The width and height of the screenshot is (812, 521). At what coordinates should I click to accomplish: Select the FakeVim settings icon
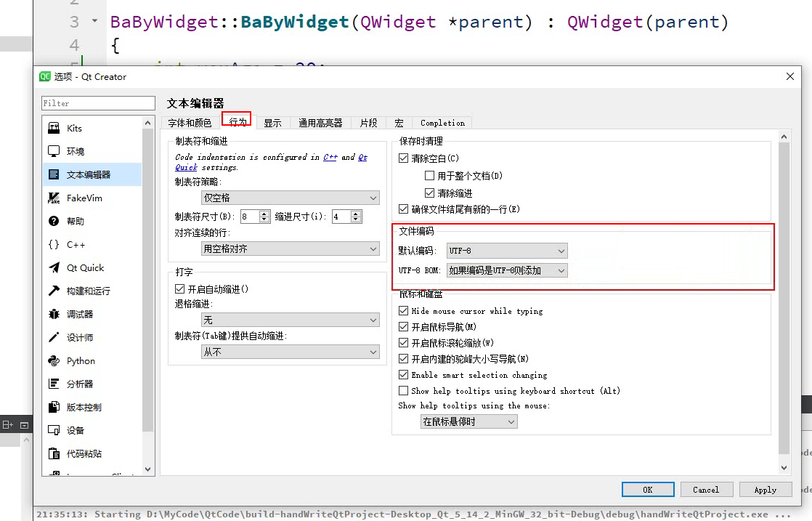(84, 198)
